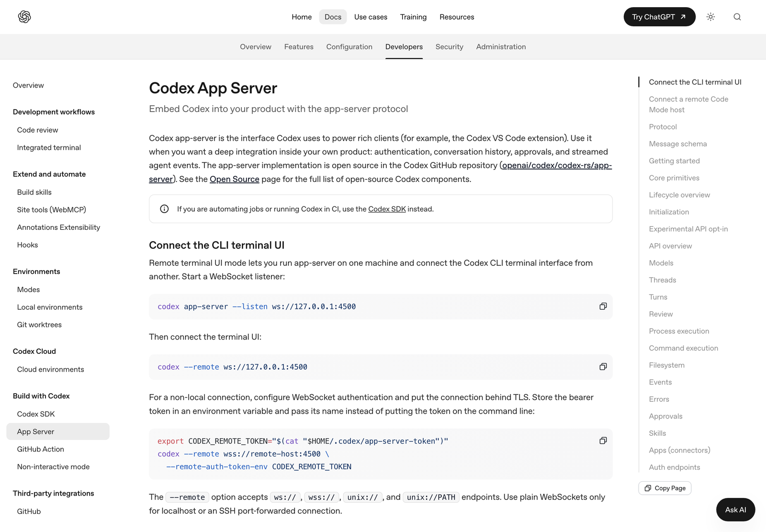Open Hooks in sidebar
This screenshot has height=532, width=766.
pos(27,245)
